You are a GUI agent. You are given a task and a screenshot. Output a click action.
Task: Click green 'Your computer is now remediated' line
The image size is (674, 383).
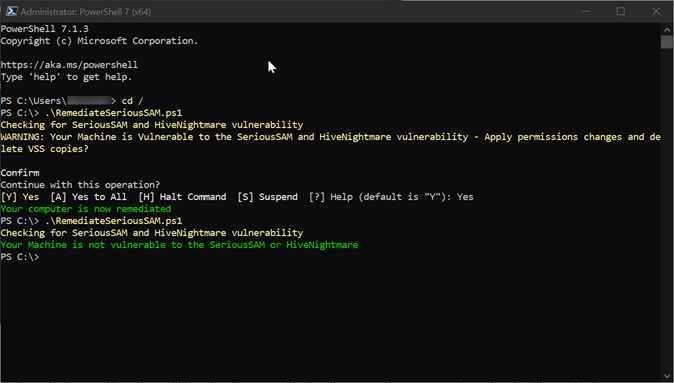pyautogui.click(x=86, y=209)
